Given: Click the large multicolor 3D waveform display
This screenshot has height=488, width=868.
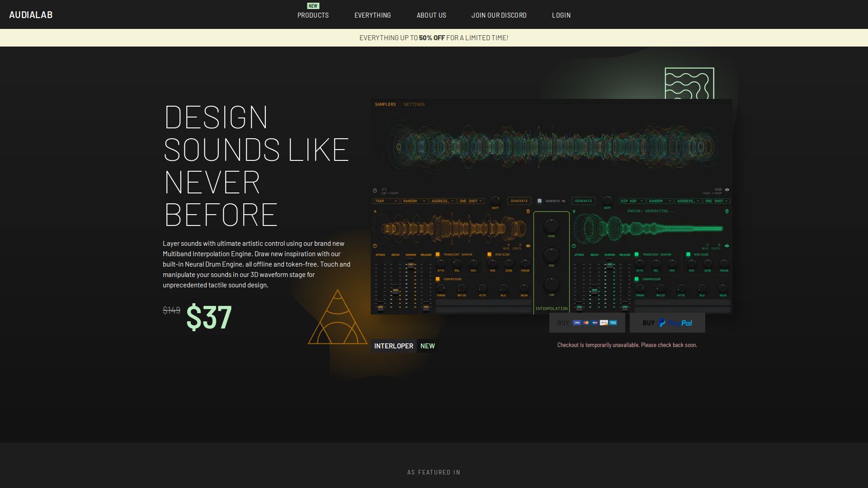Looking at the screenshot, I should (x=551, y=147).
